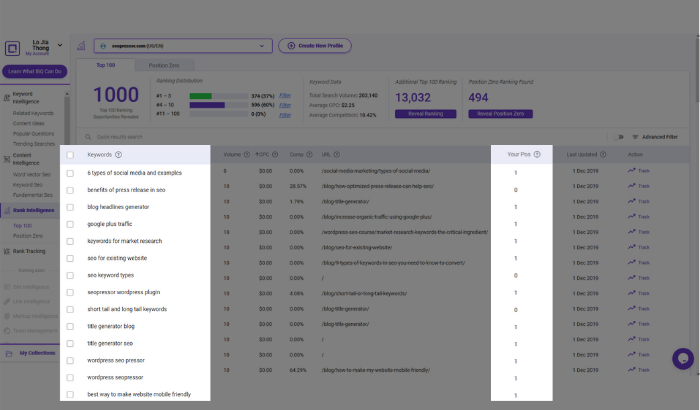Click help icon next to URL header

(x=337, y=155)
